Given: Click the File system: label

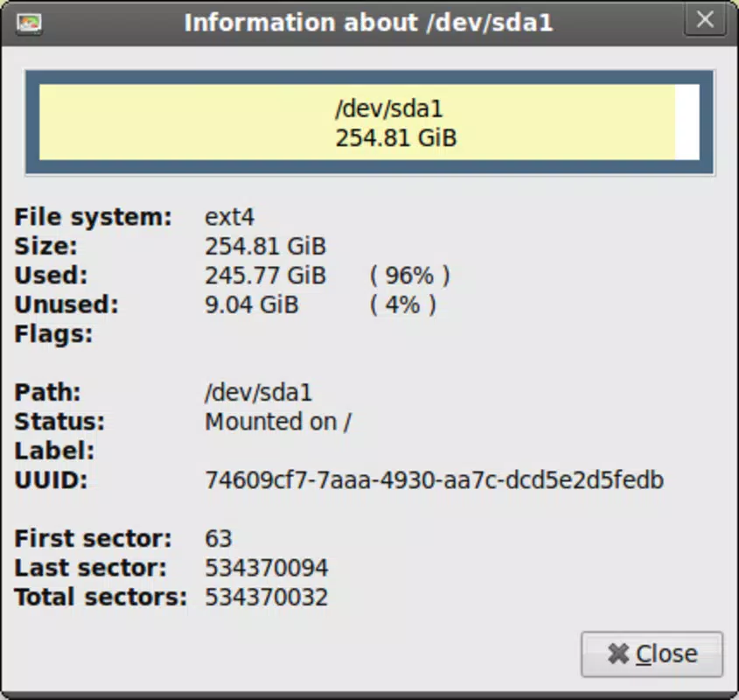Looking at the screenshot, I should 94,218.
